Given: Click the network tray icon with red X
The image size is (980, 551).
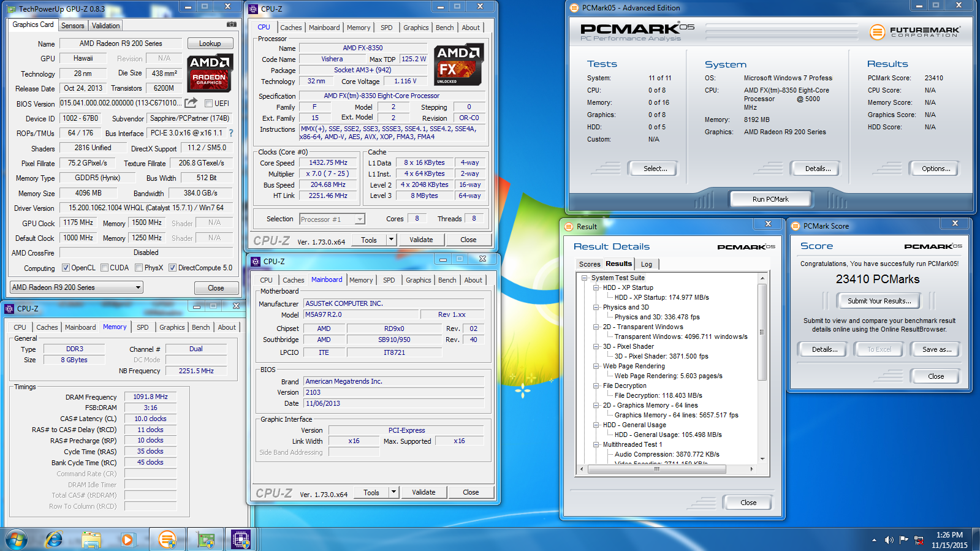Looking at the screenshot, I should coord(919,540).
